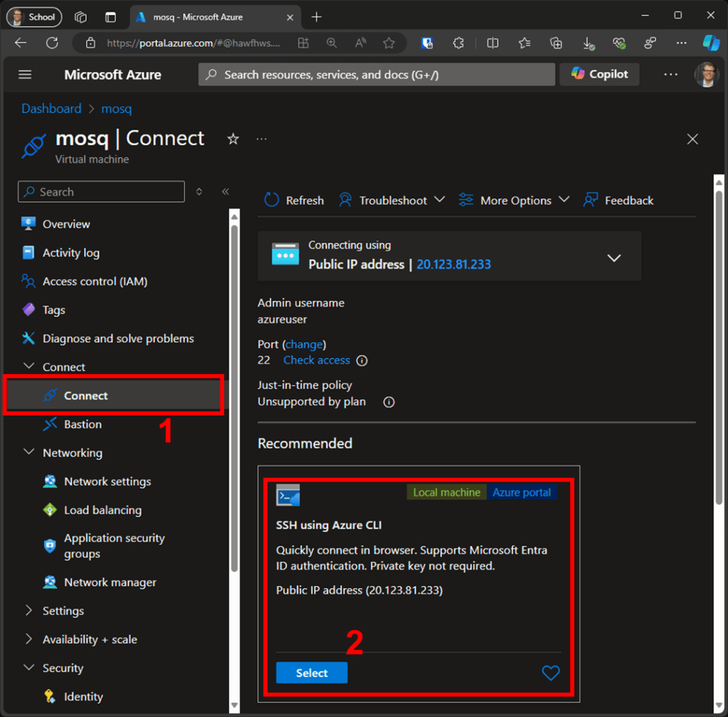Image resolution: width=728 pixels, height=717 pixels.
Task: Refresh the Connect page
Action: pyautogui.click(x=293, y=200)
